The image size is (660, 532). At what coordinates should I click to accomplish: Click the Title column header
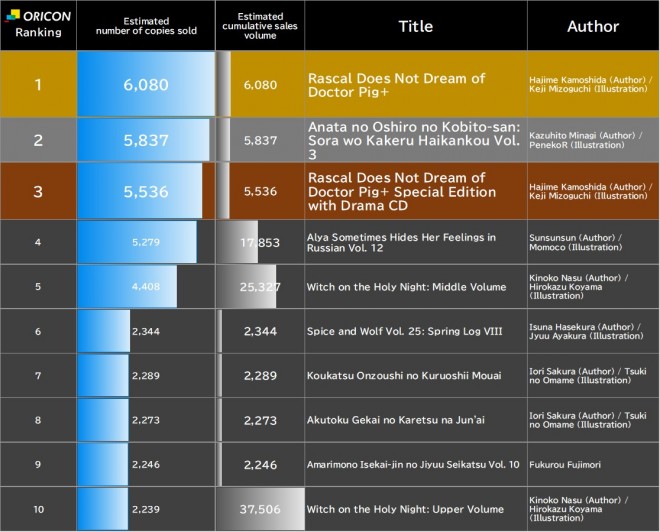pos(415,26)
